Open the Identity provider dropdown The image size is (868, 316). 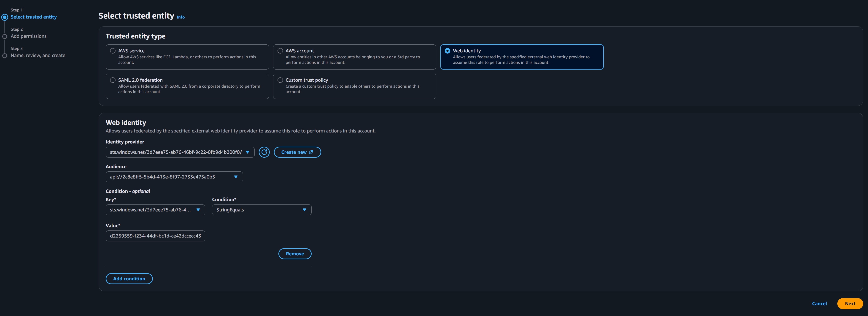coord(180,152)
